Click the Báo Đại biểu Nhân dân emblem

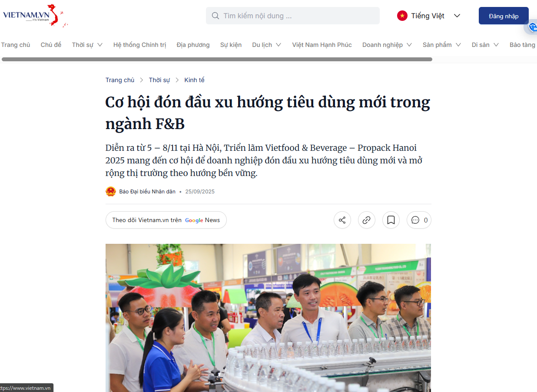click(111, 192)
